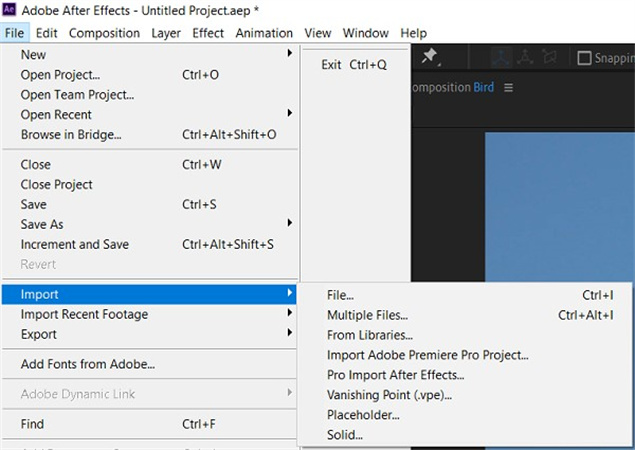635x450 pixels.
Task: Click the Bird composition name tab
Action: (483, 88)
